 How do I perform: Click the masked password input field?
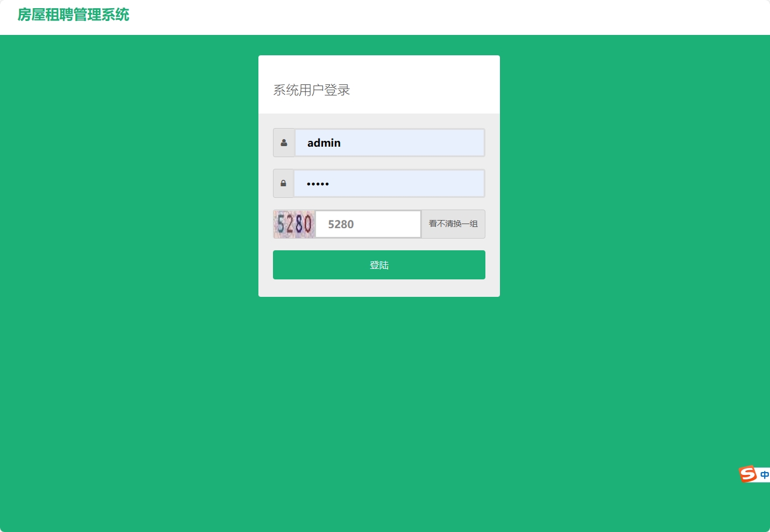click(x=390, y=183)
